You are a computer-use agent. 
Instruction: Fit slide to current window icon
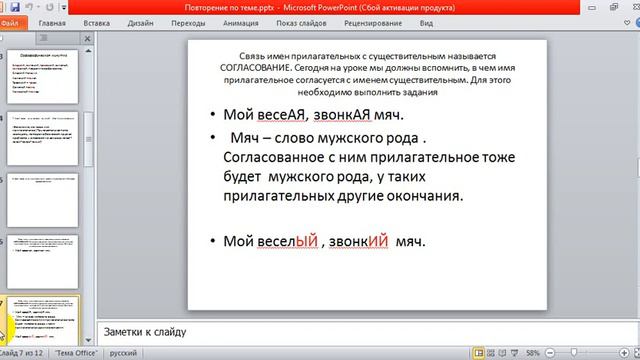636,353
